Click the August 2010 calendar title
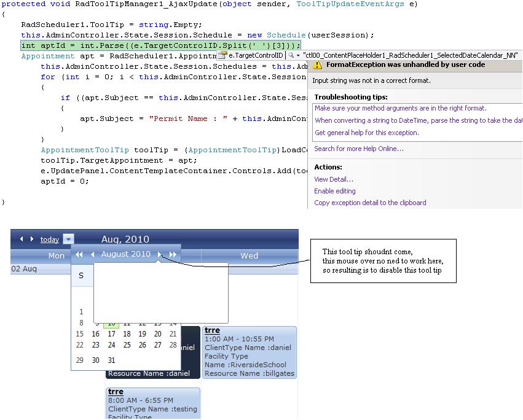The height and width of the screenshot is (420, 523). point(126,254)
